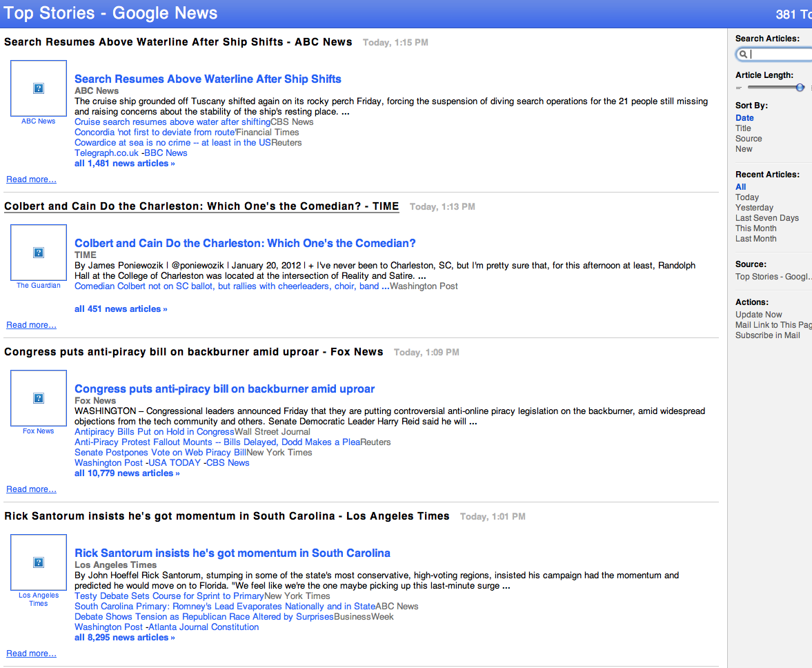Viewport: 812px width, 668px height.
Task: Open all 8,295 news articles link
Action: pyautogui.click(x=125, y=638)
